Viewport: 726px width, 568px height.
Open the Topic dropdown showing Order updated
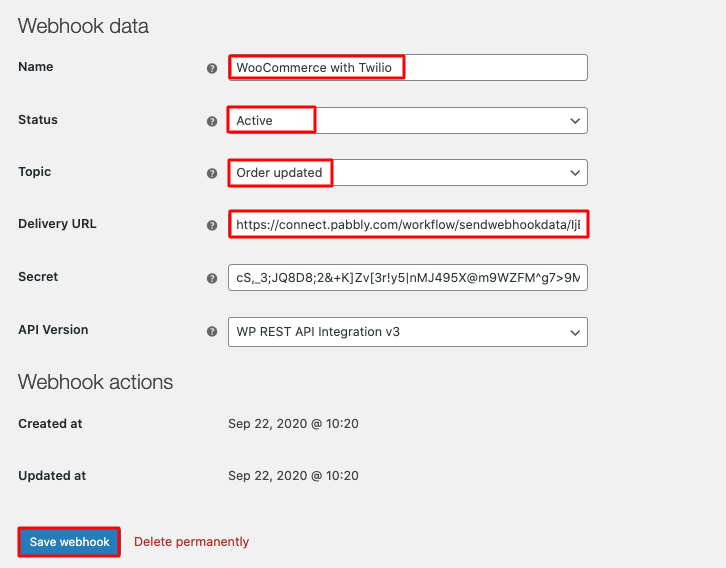click(x=407, y=173)
